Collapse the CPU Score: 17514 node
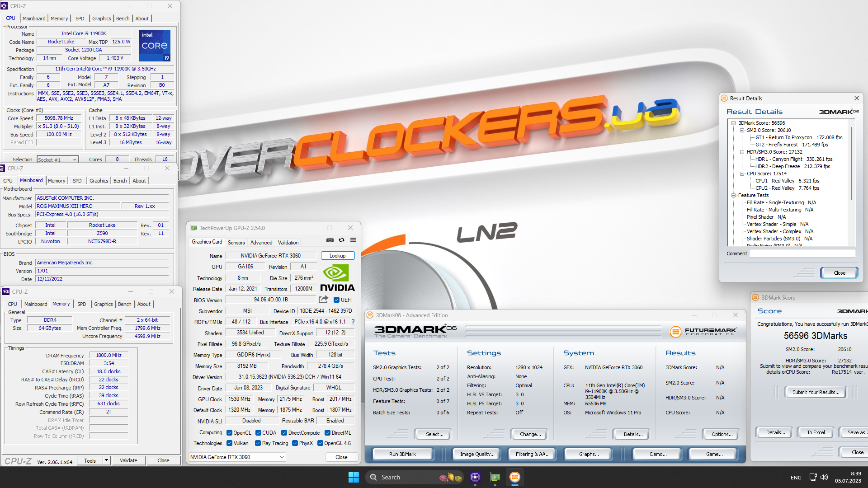Viewport: 868px width, 488px height. tap(742, 174)
